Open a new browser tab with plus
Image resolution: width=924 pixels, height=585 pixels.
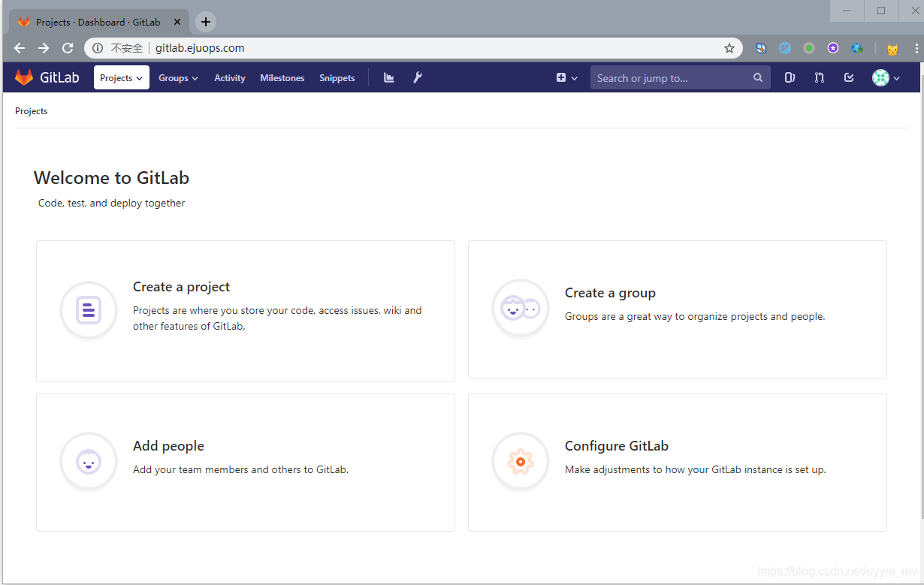pyautogui.click(x=206, y=22)
